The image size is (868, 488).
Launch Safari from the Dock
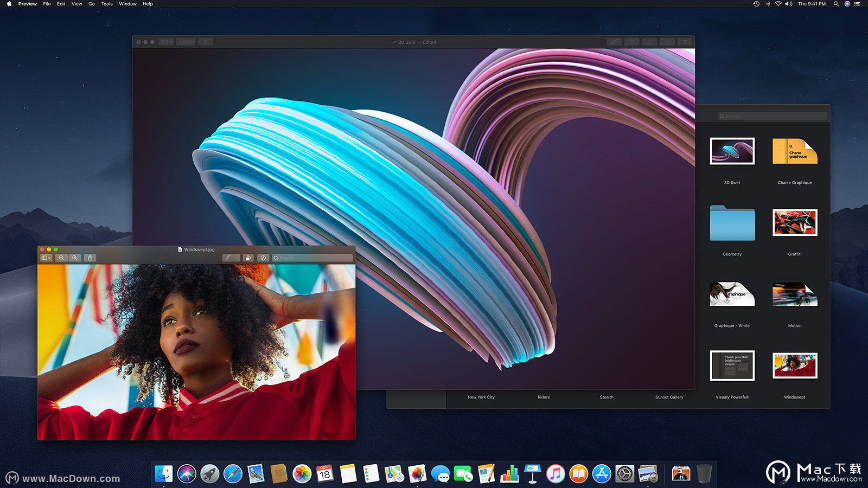click(233, 474)
